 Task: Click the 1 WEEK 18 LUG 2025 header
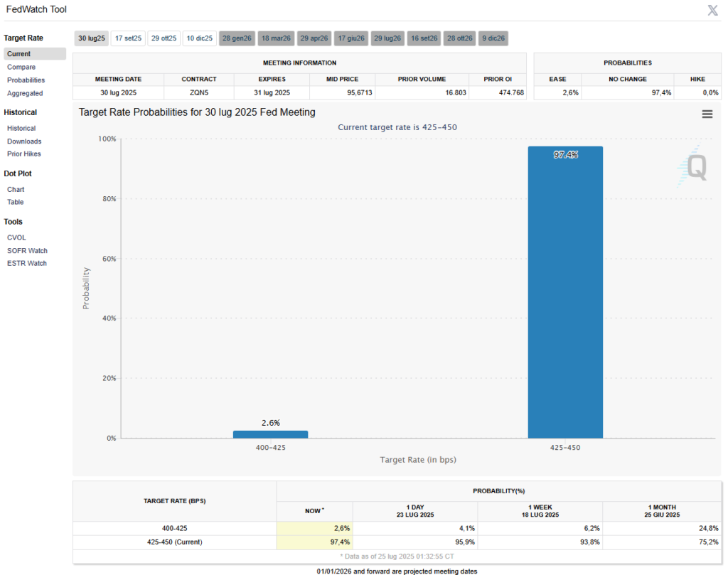540,511
